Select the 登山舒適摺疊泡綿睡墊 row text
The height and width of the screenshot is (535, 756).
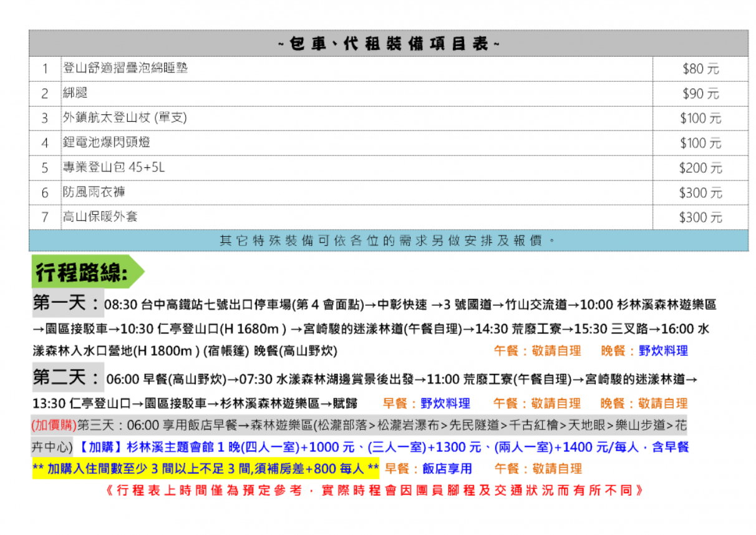click(x=125, y=68)
